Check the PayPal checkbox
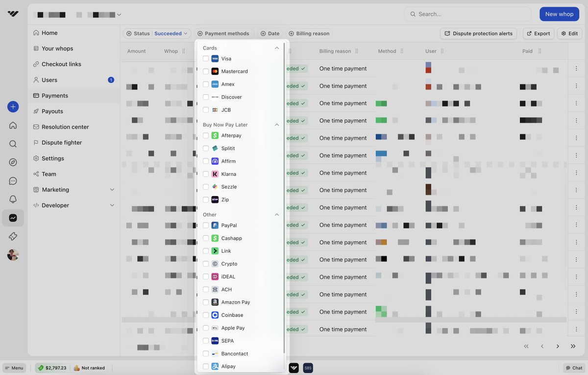 click(206, 225)
